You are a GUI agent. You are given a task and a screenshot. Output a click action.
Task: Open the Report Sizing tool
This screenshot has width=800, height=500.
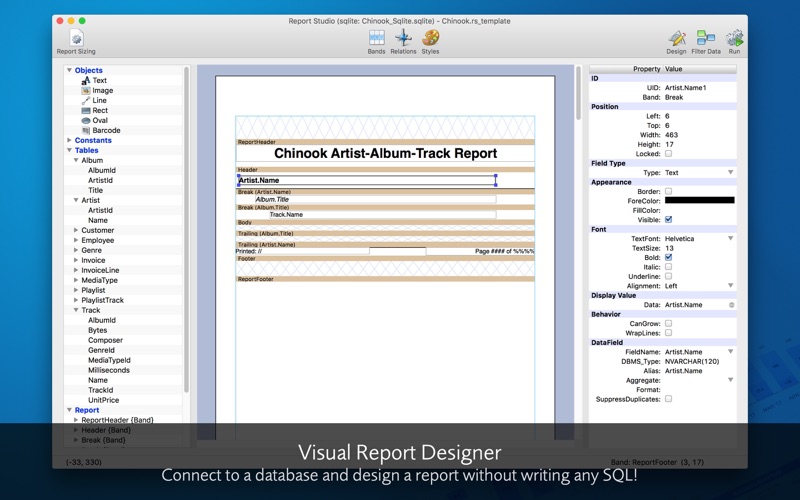[x=76, y=42]
